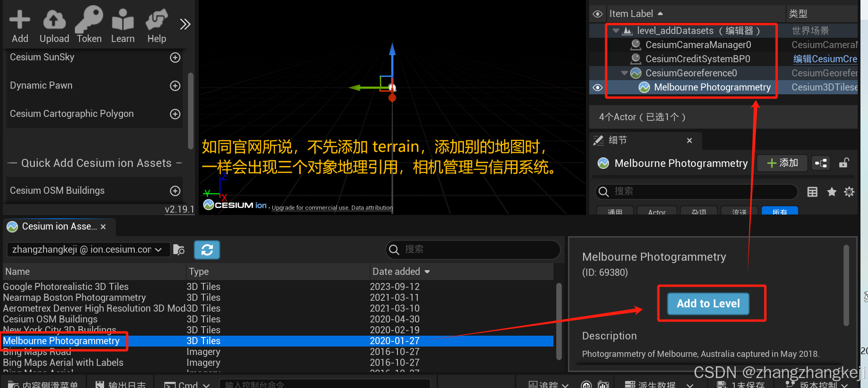This screenshot has height=388, width=868.
Task: Select Nearmap Boston Photogrammetry asset row
Action: coord(278,297)
